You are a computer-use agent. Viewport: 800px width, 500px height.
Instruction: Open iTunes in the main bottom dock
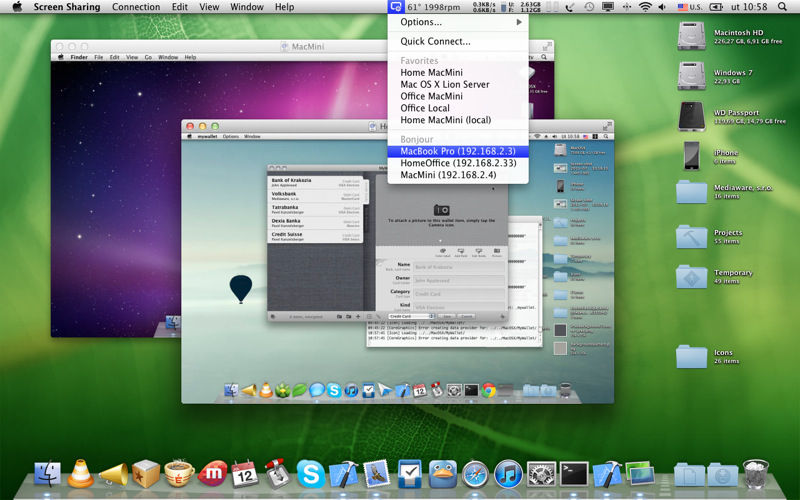pos(508,474)
